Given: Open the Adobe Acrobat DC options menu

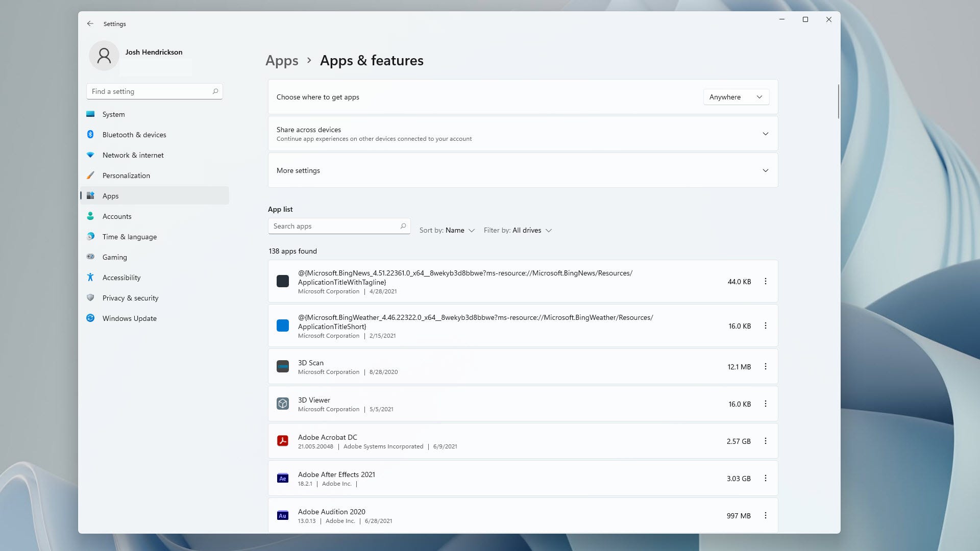Looking at the screenshot, I should click(x=765, y=441).
